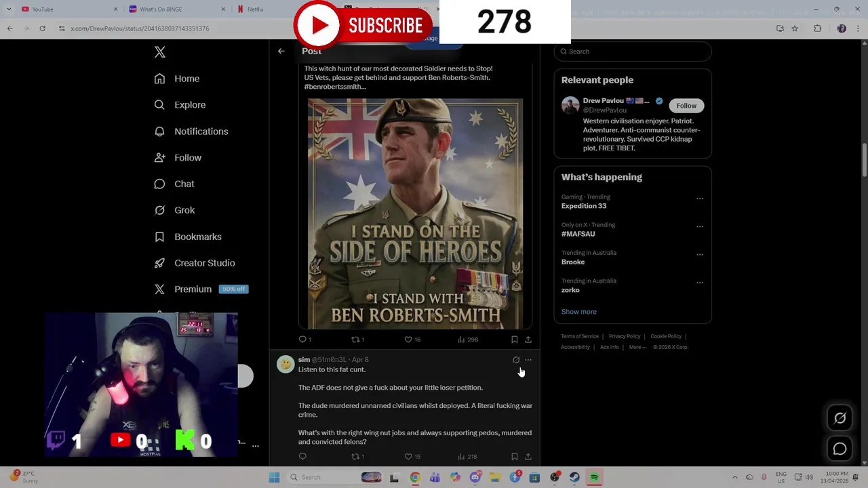Viewport: 868px width, 488px height.
Task: Open more options for Brooke trend
Action: click(x=700, y=255)
